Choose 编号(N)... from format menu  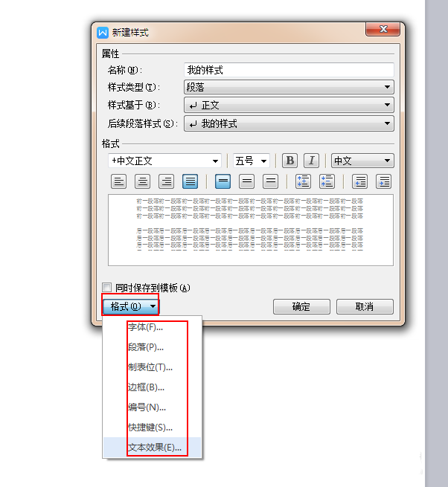tap(153, 407)
